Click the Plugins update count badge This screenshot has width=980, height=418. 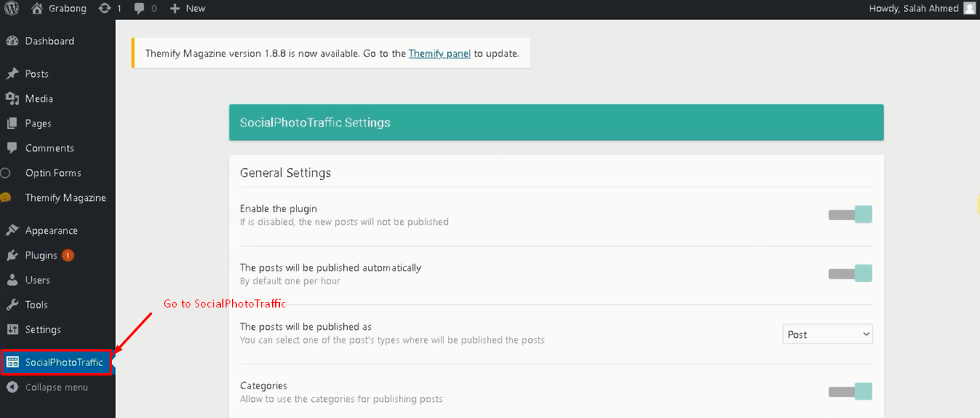click(x=68, y=255)
